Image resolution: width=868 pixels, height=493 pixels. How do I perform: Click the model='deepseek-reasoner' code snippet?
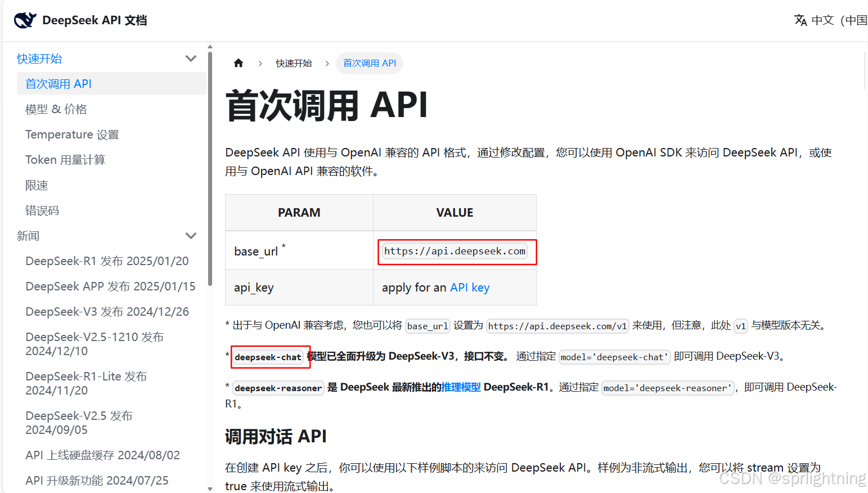click(x=668, y=388)
